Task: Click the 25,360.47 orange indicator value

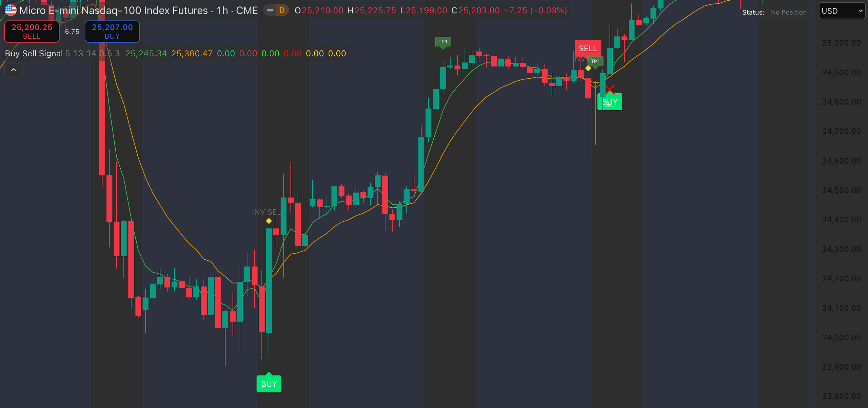Action: [x=192, y=54]
